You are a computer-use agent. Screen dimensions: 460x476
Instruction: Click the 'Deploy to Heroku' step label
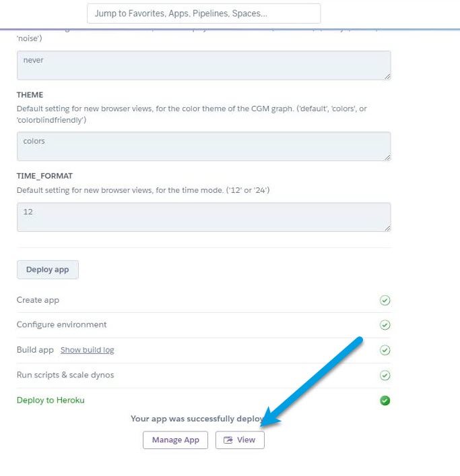coord(51,400)
